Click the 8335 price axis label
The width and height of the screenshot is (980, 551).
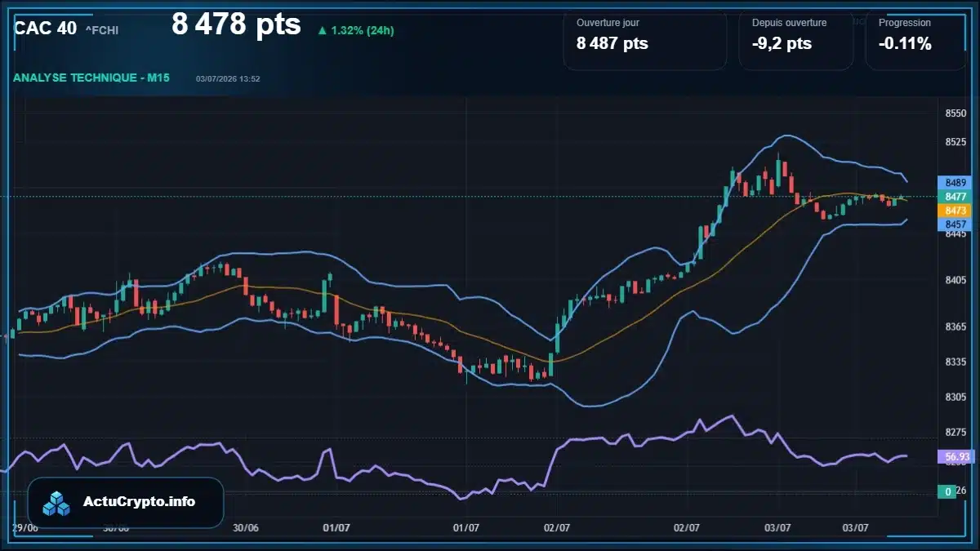955,362
